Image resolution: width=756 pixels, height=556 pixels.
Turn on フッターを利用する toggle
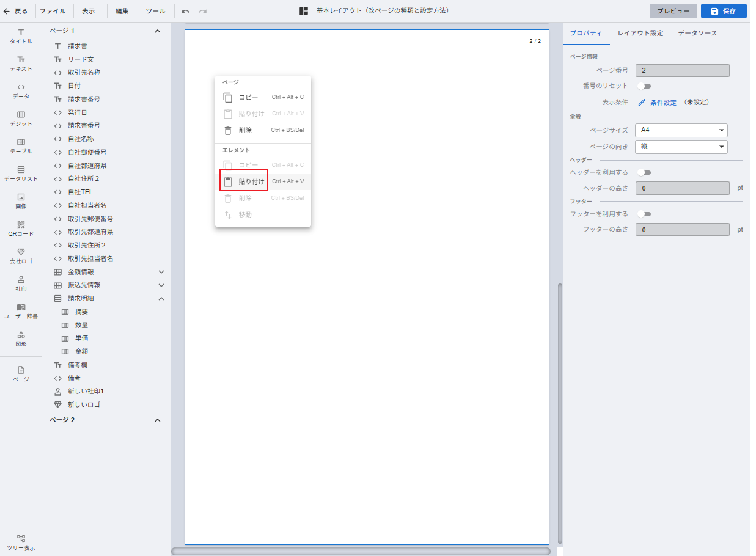(x=644, y=214)
